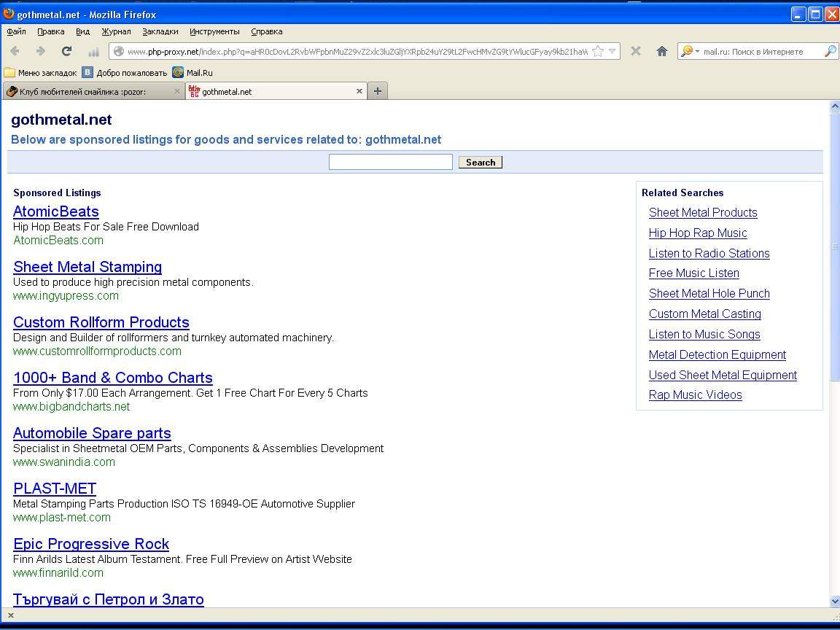Open related search Custom Metal Casting
840x630 pixels.
704,314
